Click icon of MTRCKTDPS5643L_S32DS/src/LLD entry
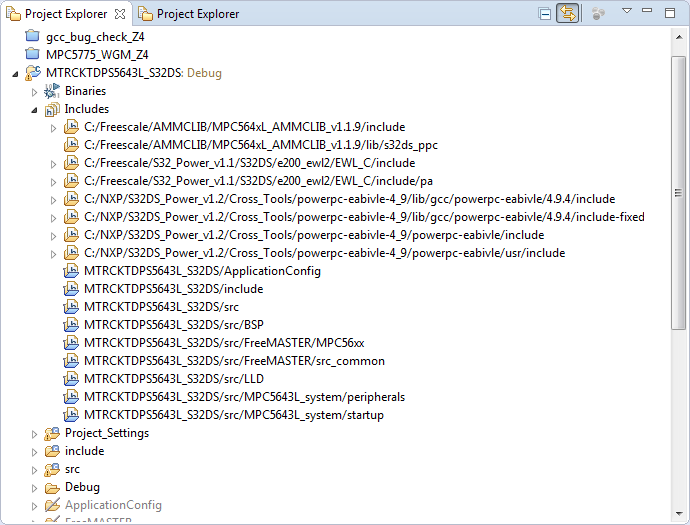The width and height of the screenshot is (690, 525). click(x=71, y=379)
